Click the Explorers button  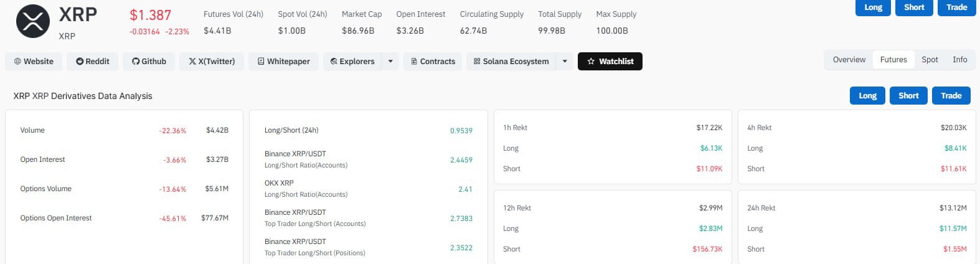pyautogui.click(x=352, y=61)
